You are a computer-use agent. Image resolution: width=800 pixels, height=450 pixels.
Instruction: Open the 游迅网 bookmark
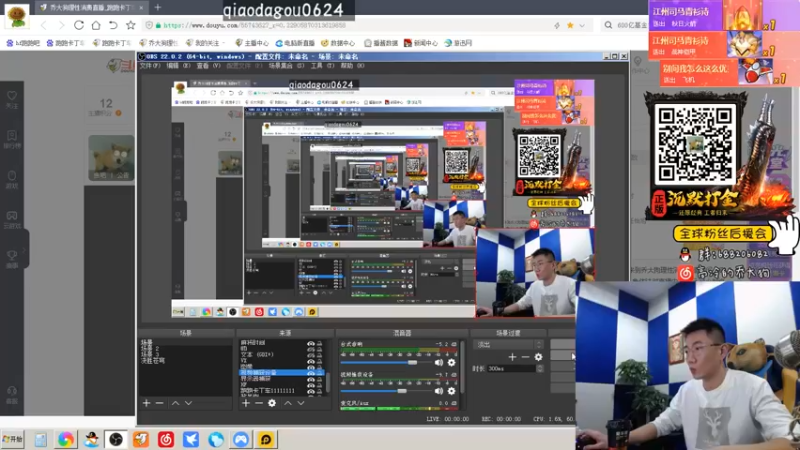tap(458, 43)
